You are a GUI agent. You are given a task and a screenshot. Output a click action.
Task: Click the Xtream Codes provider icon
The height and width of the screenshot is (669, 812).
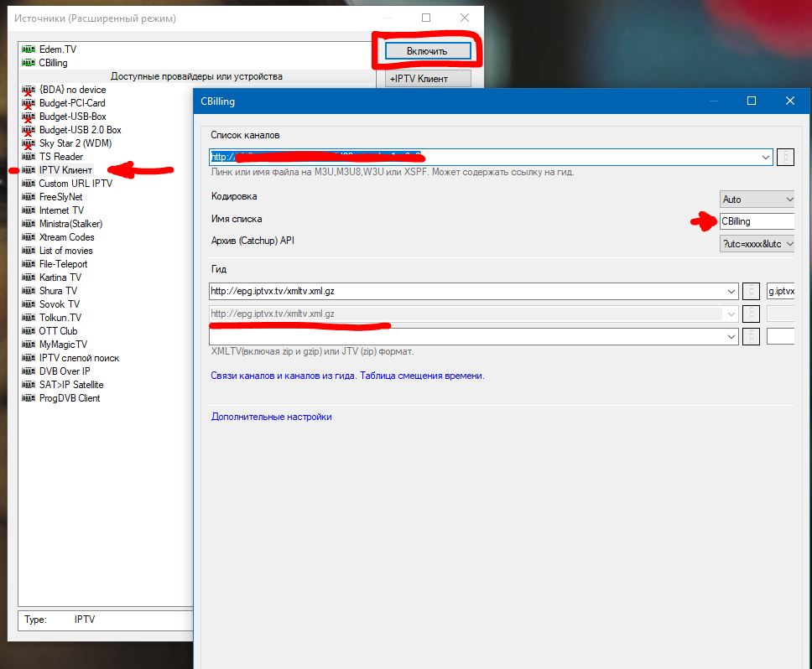point(29,237)
